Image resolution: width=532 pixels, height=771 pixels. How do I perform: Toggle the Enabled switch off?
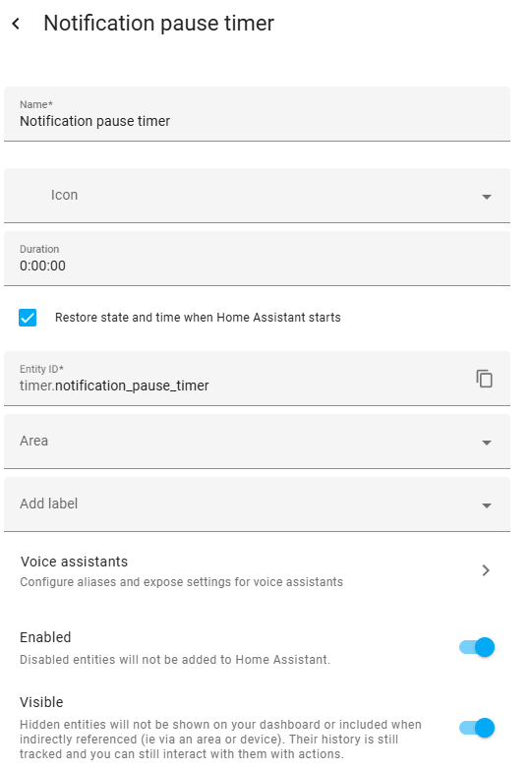[x=477, y=647]
